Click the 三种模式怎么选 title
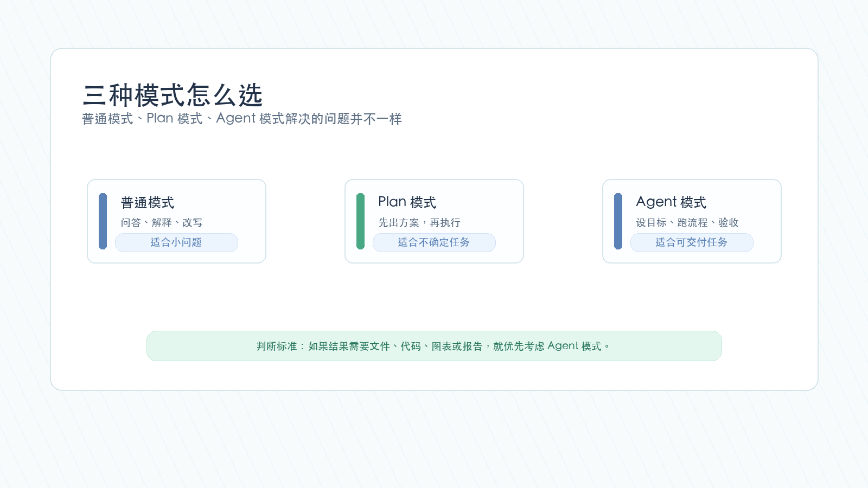 pyautogui.click(x=173, y=95)
